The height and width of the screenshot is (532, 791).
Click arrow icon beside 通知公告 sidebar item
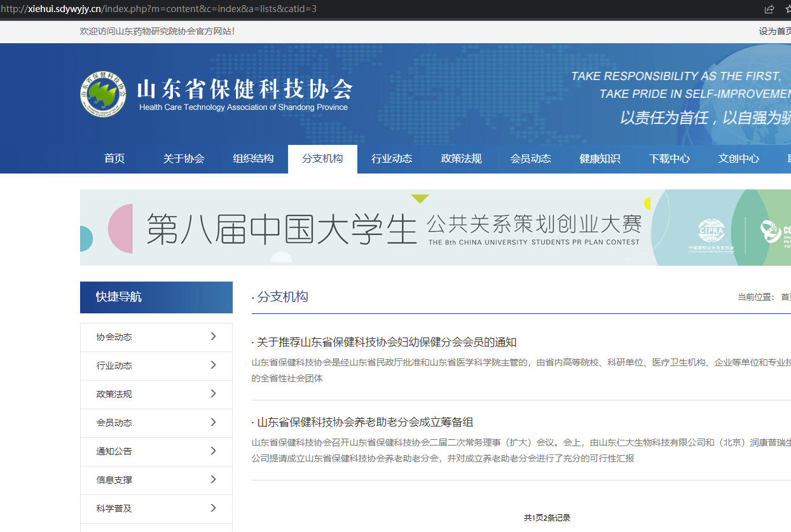pos(213,451)
